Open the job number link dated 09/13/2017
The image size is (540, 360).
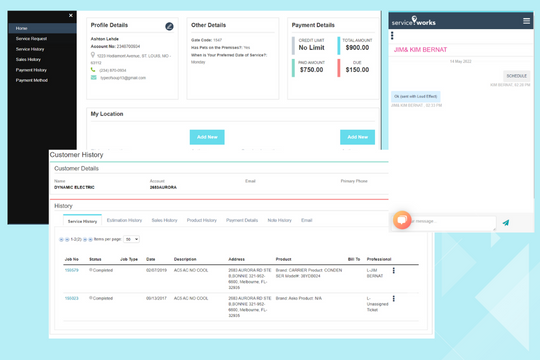pyautogui.click(x=72, y=298)
